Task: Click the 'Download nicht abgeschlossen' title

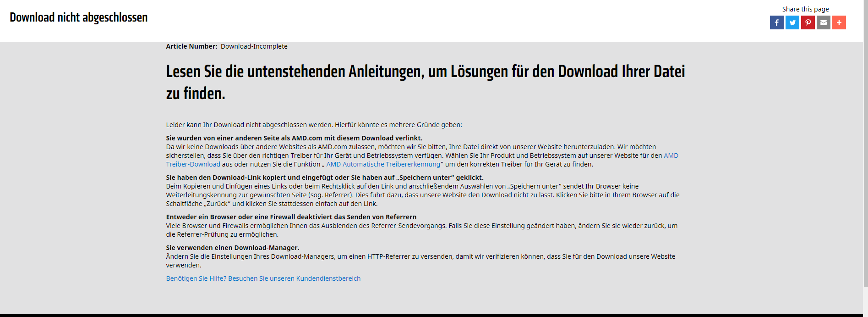Action: [x=79, y=17]
